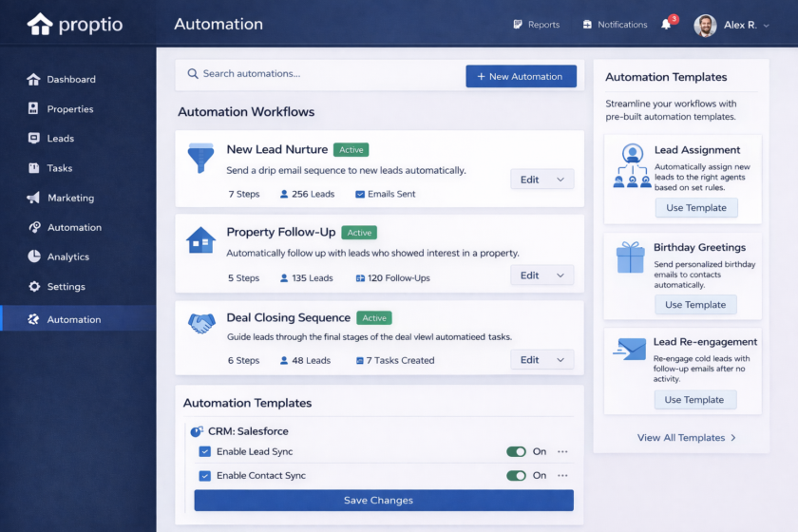Open Edit dropdown for Property Follow-Up
This screenshot has height=532, width=798.
(x=560, y=275)
